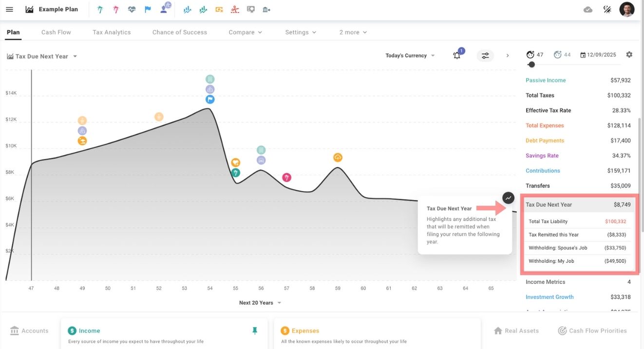The width and height of the screenshot is (644, 349).
Task: Click the blue flag icon in toolbar
Action: click(148, 9)
